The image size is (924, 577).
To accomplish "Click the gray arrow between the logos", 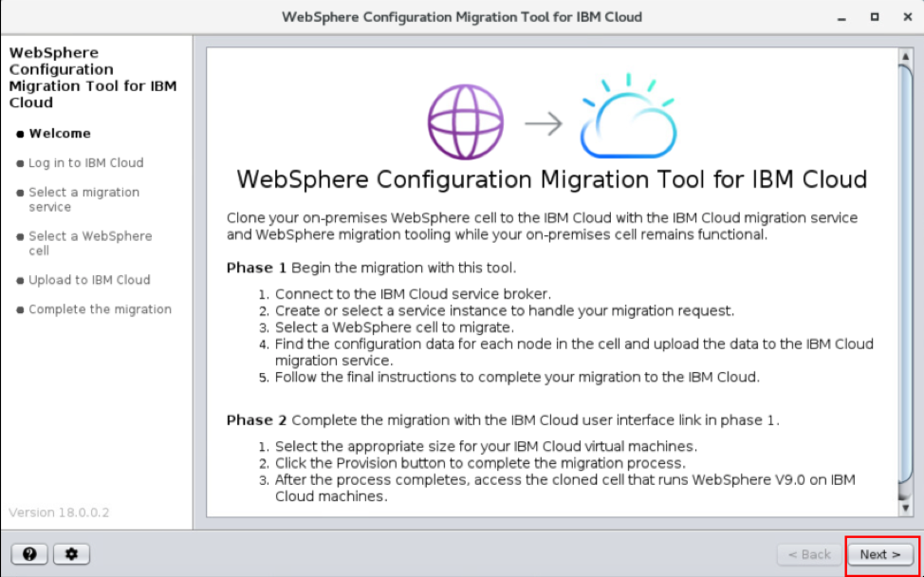I will [544, 124].
